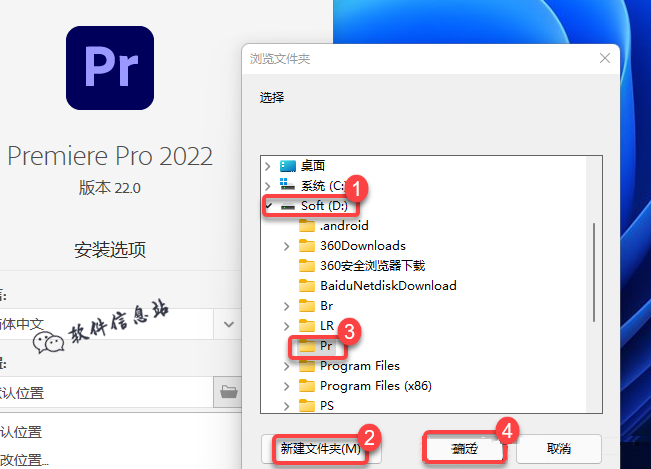Click the 360Downloads folder icon

307,246
